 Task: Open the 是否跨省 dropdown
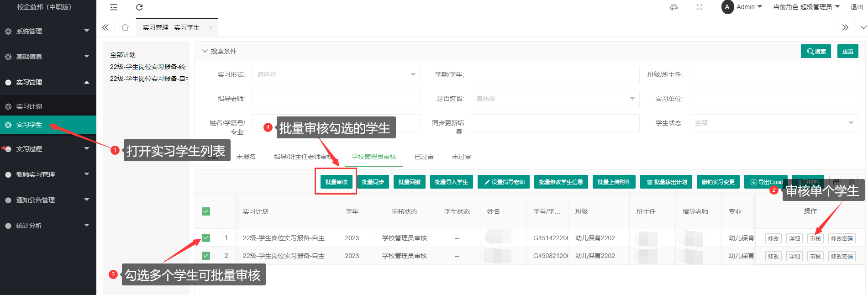555,99
